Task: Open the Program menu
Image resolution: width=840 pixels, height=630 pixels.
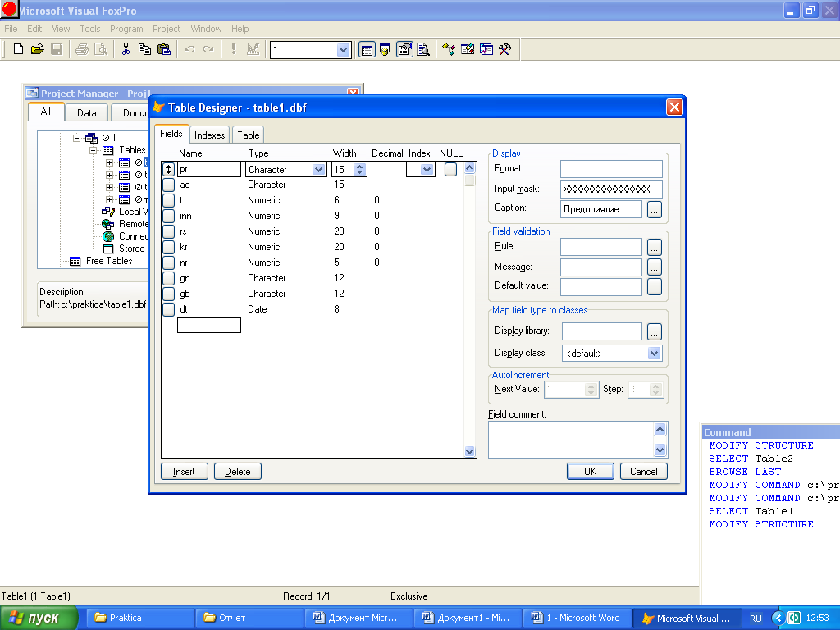Action: 126,29
